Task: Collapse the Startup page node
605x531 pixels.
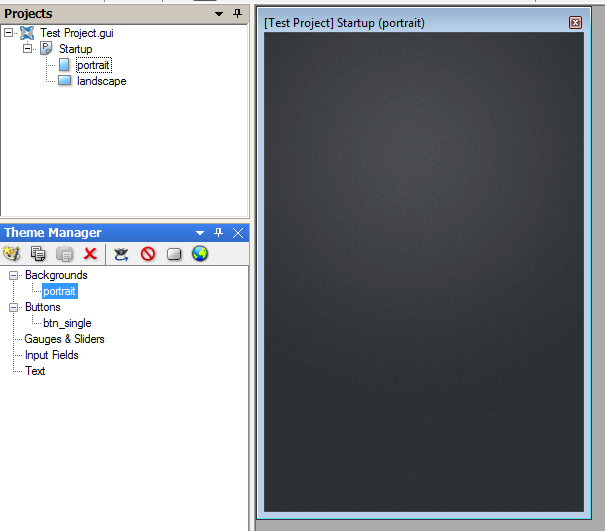Action: pyautogui.click(x=28, y=49)
